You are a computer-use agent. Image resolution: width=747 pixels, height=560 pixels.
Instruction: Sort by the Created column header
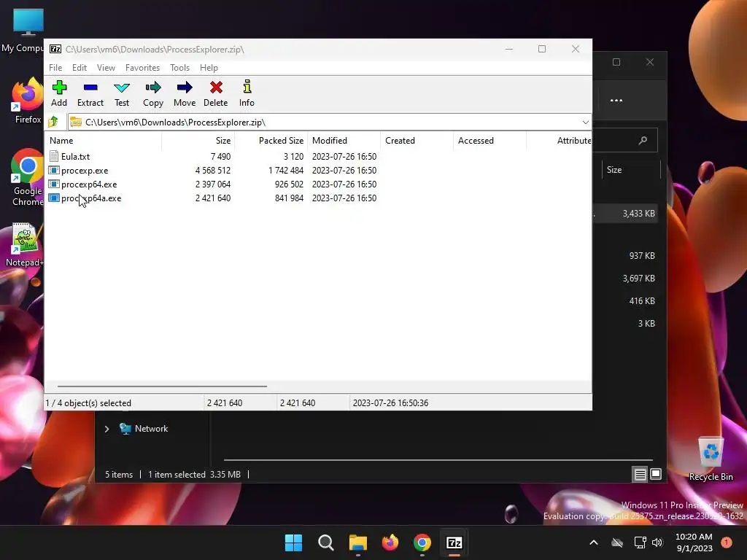pos(417,141)
